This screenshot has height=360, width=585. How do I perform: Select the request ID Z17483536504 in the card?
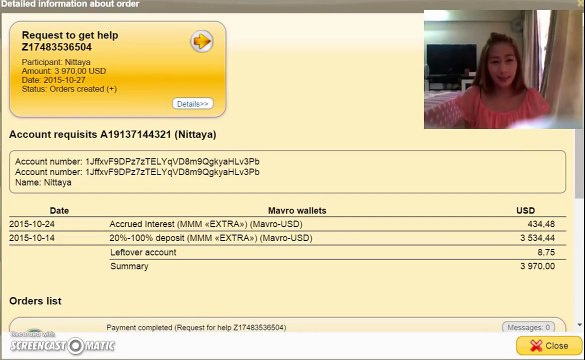57,47
